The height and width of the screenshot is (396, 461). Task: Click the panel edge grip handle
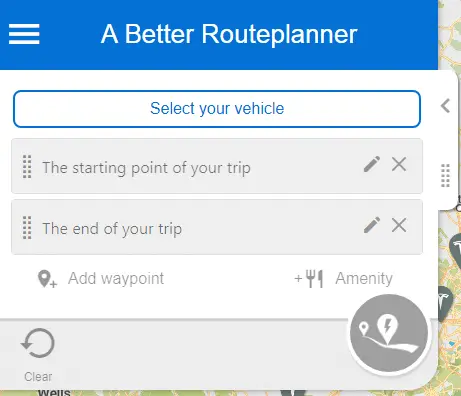click(x=445, y=176)
